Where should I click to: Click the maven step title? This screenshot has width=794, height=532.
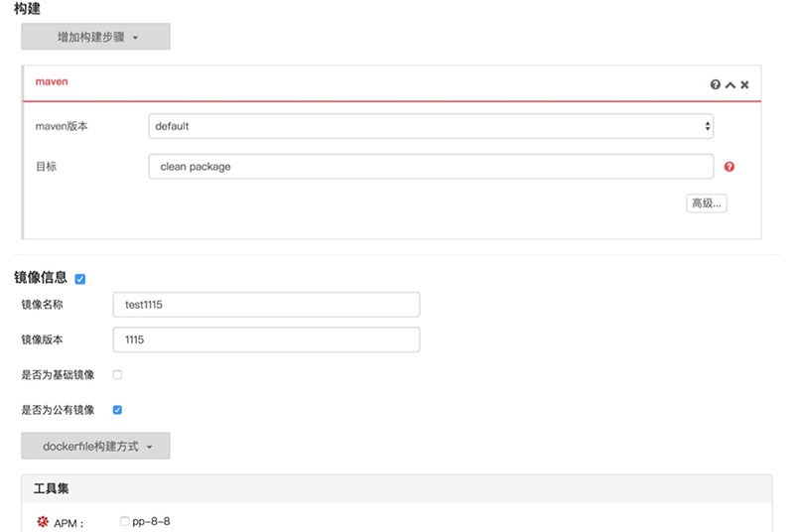pyautogui.click(x=52, y=81)
